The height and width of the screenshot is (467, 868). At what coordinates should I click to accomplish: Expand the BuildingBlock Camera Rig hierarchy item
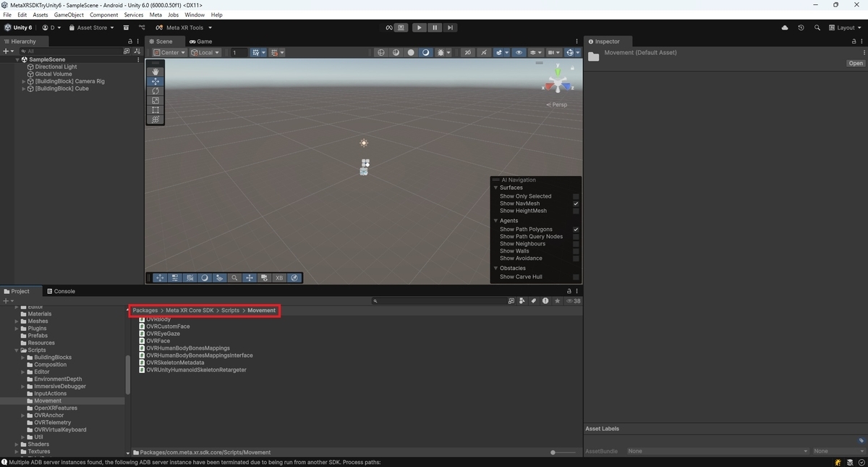(x=22, y=81)
